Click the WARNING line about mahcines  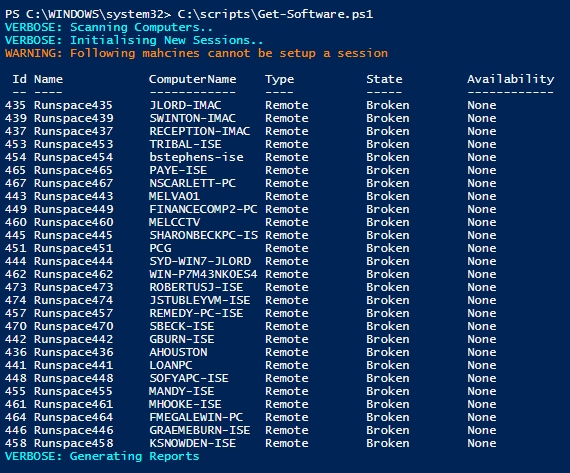[x=196, y=53]
